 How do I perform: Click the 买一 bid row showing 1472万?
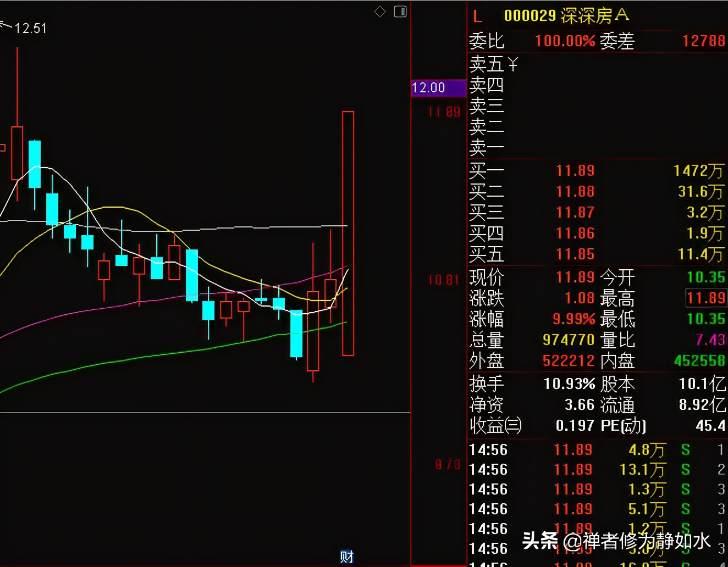tap(698, 170)
